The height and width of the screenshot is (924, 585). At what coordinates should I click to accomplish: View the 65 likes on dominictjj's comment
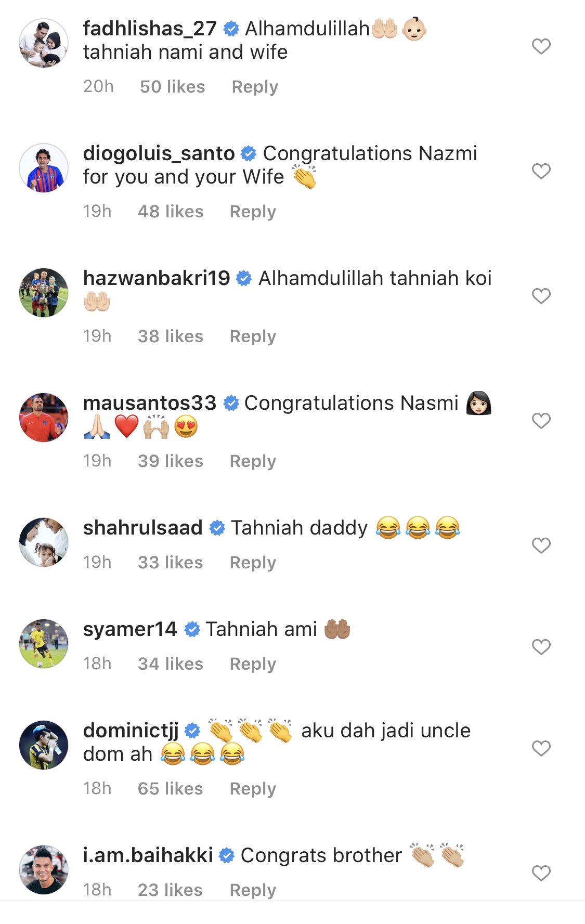click(x=170, y=789)
